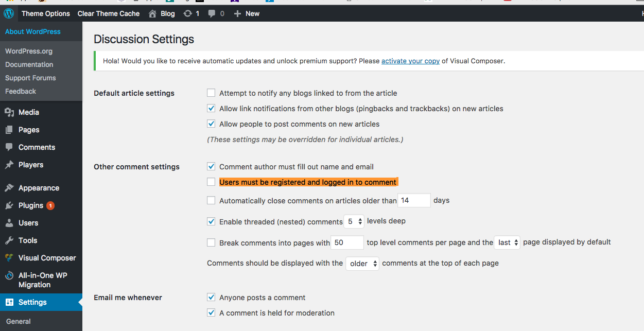644x331 pixels.
Task: Click the Blog home icon
Action: click(152, 14)
